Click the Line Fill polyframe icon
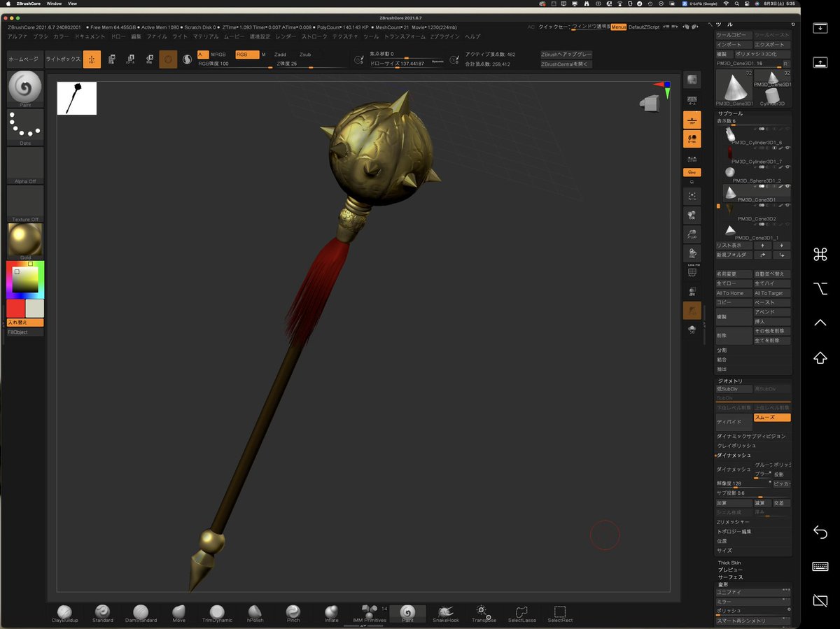Image resolution: width=840 pixels, height=629 pixels. tap(692, 269)
